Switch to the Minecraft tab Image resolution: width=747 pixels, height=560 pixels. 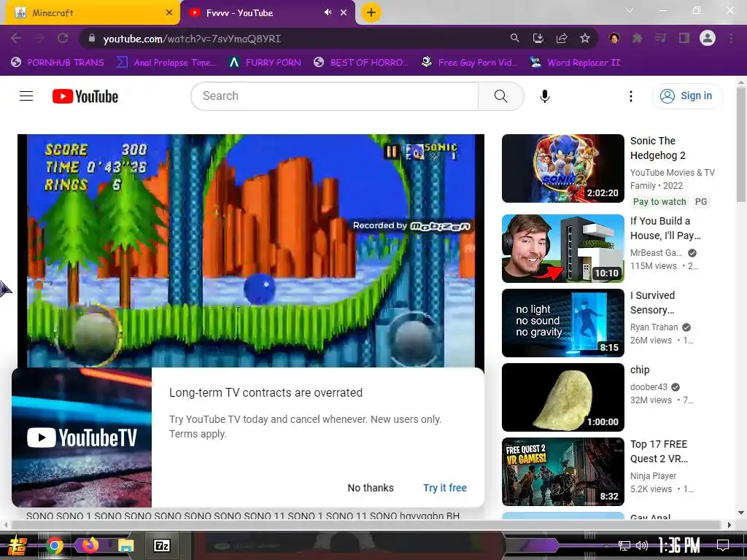coord(90,13)
